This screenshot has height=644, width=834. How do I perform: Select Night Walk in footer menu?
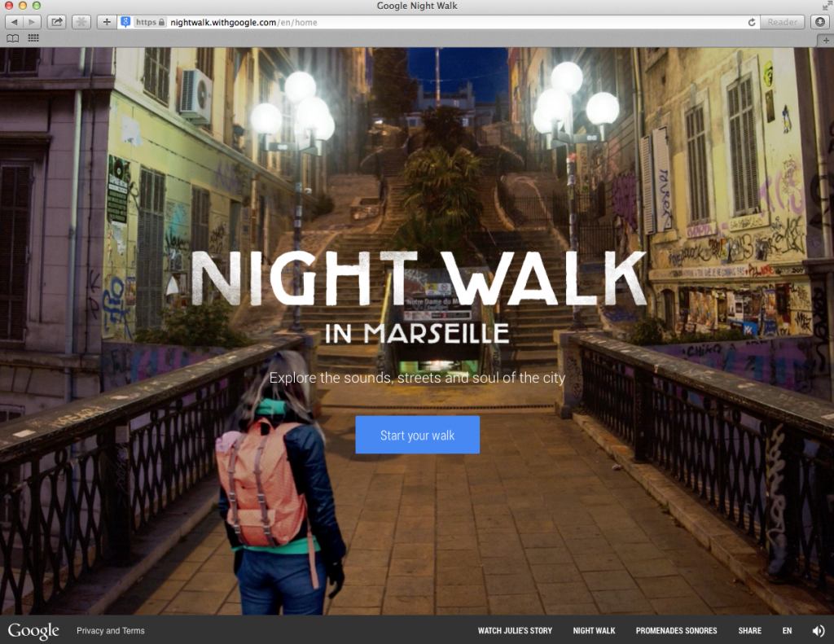click(x=594, y=631)
